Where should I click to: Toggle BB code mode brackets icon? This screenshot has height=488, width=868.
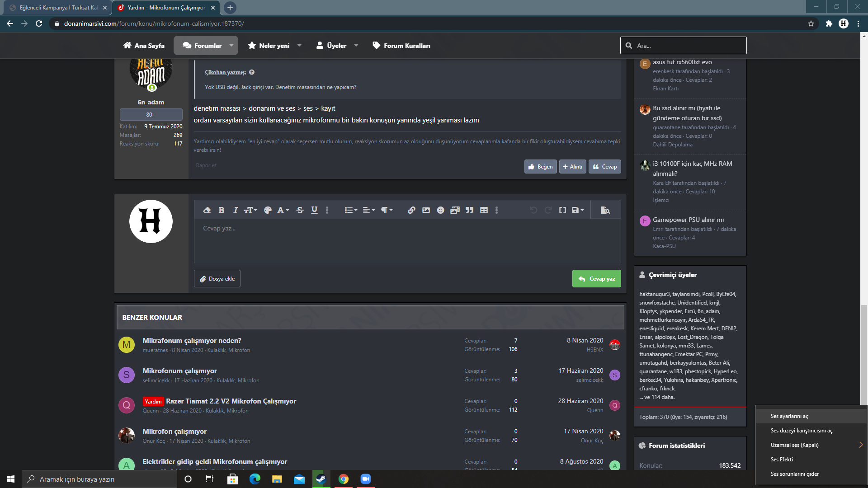pos(562,210)
